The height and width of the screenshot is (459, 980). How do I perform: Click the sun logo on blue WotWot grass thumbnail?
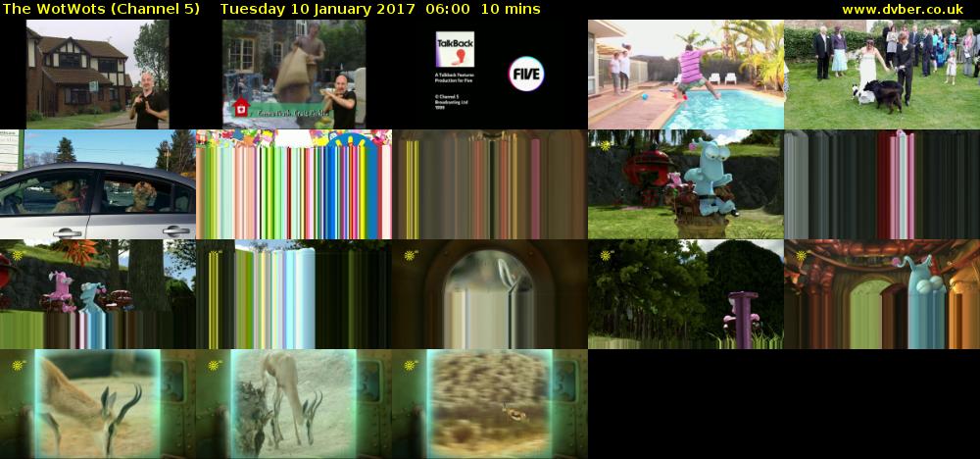(606, 146)
